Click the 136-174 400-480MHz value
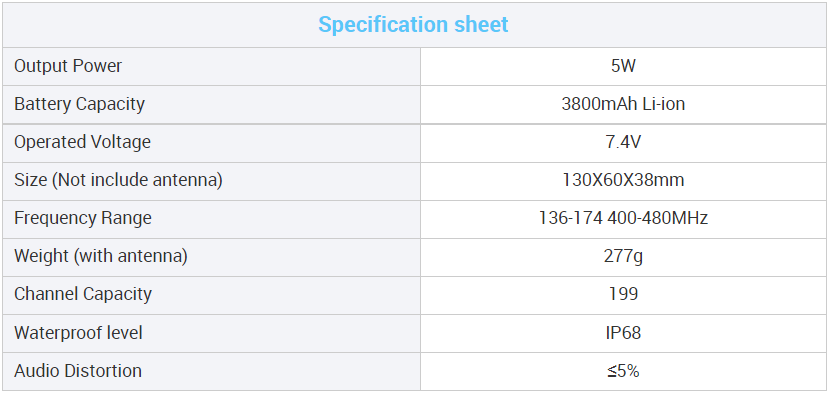The image size is (830, 394). [x=623, y=218]
